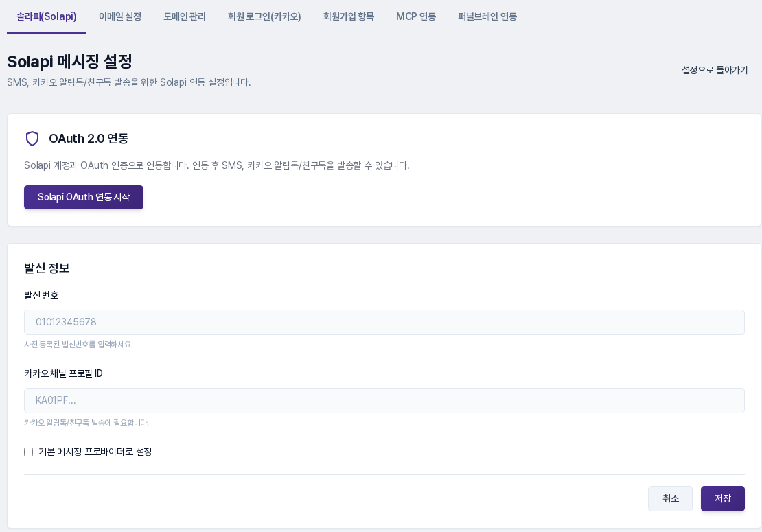Open the 솔라피(Solapi) tab
Image resolution: width=762 pixels, height=532 pixels.
tap(47, 16)
